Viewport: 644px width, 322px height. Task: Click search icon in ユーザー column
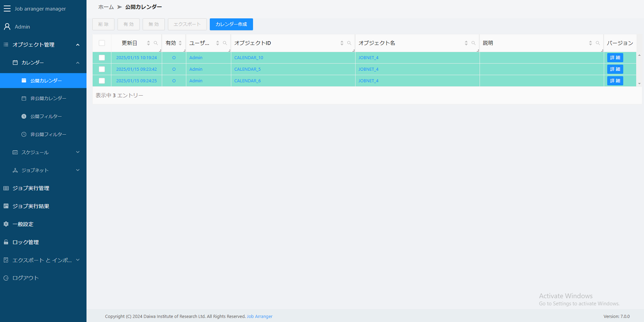pyautogui.click(x=225, y=43)
